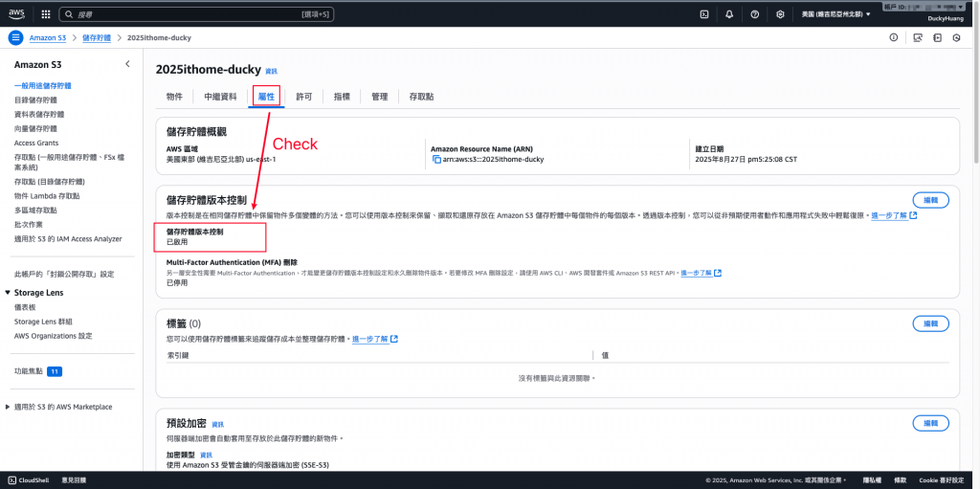Click 資訊 link beside bucket name
This screenshot has width=980, height=489.
271,71
